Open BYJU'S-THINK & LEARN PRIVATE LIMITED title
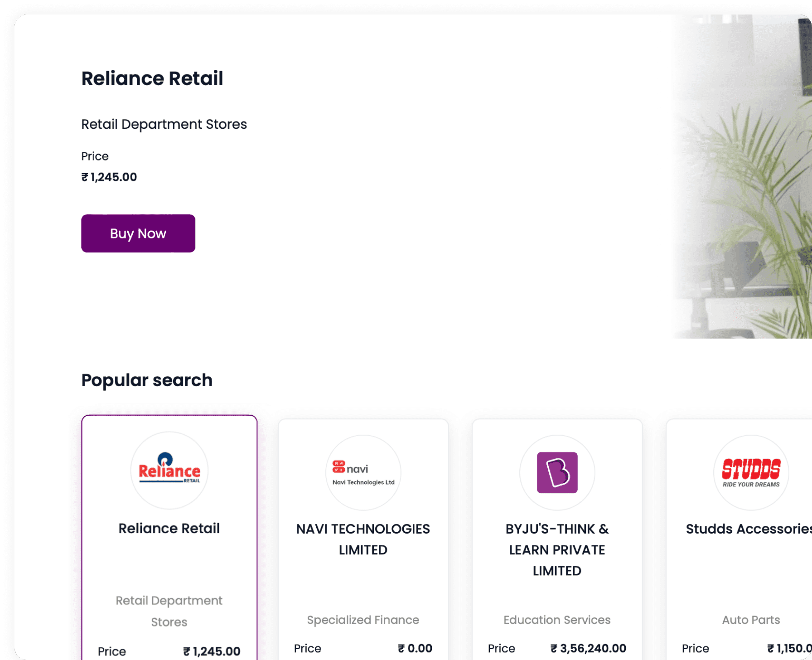The height and width of the screenshot is (660, 812). tap(557, 550)
